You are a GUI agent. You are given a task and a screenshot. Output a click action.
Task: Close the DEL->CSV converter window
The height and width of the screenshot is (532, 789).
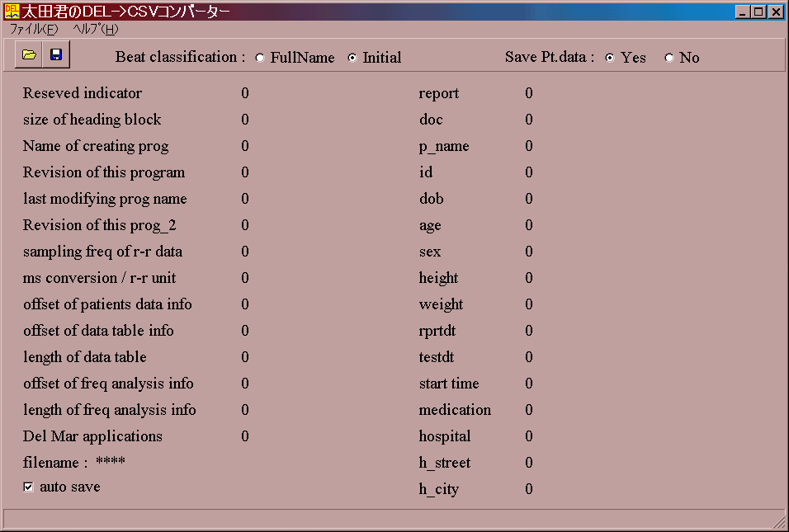tap(776, 12)
